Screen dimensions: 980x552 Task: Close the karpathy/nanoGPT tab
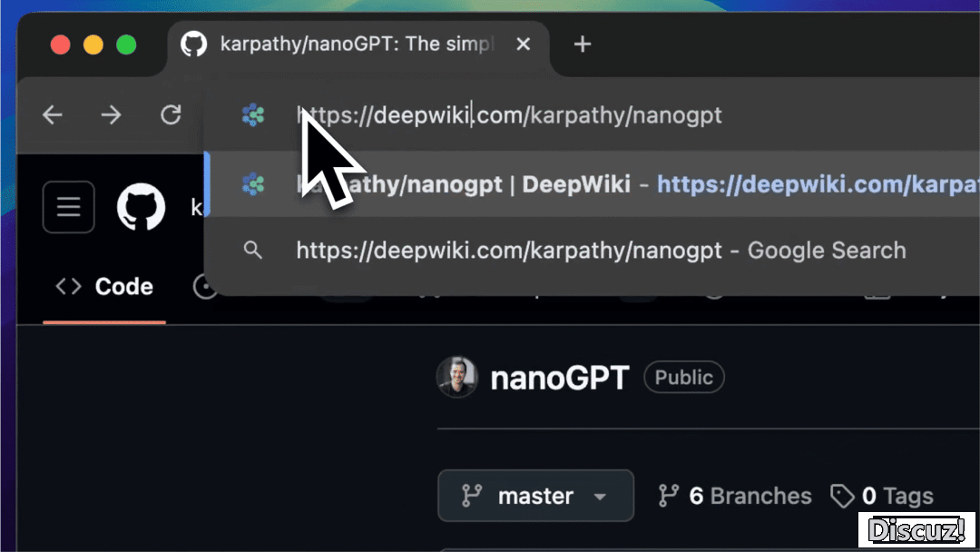pyautogui.click(x=524, y=44)
